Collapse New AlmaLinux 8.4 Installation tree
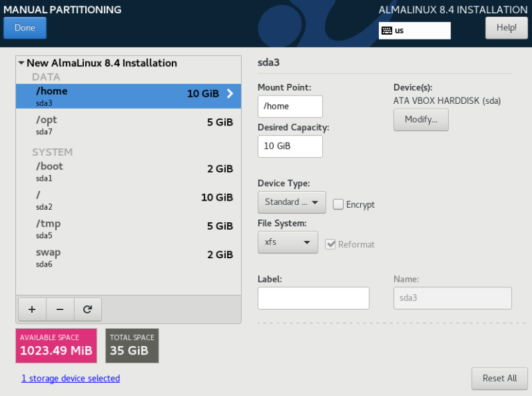The image size is (532, 396). pyautogui.click(x=21, y=63)
